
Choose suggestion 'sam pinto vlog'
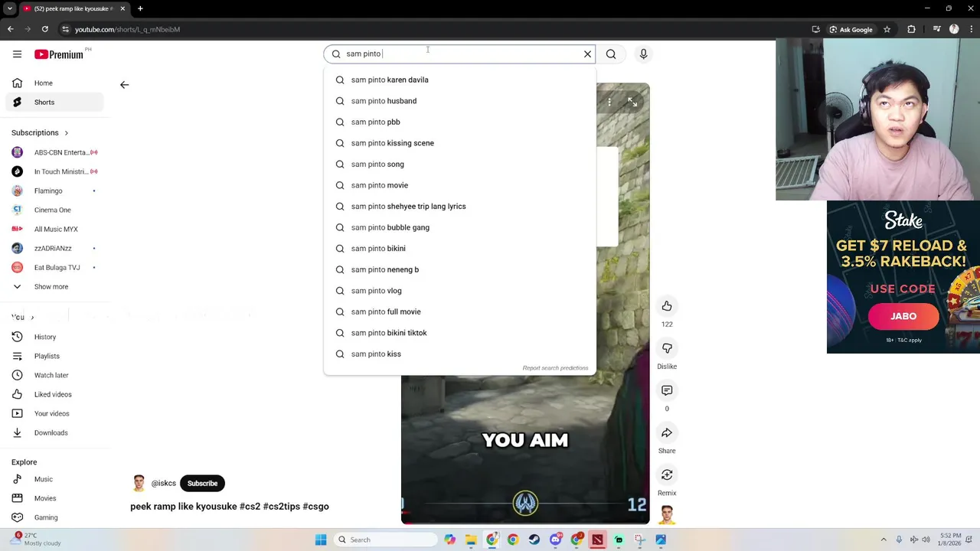point(459,291)
